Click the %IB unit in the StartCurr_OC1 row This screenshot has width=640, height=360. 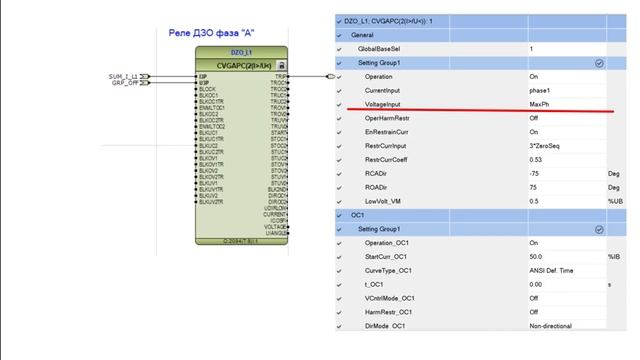(x=614, y=257)
